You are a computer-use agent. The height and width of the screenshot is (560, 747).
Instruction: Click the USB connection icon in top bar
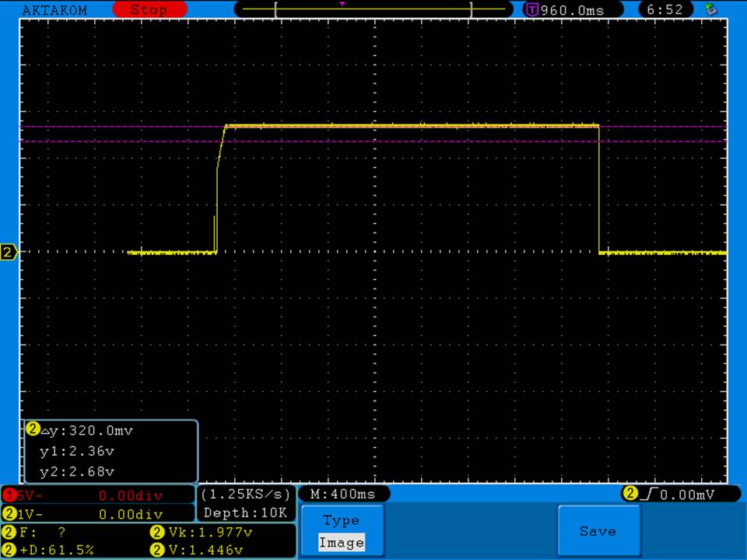710,10
